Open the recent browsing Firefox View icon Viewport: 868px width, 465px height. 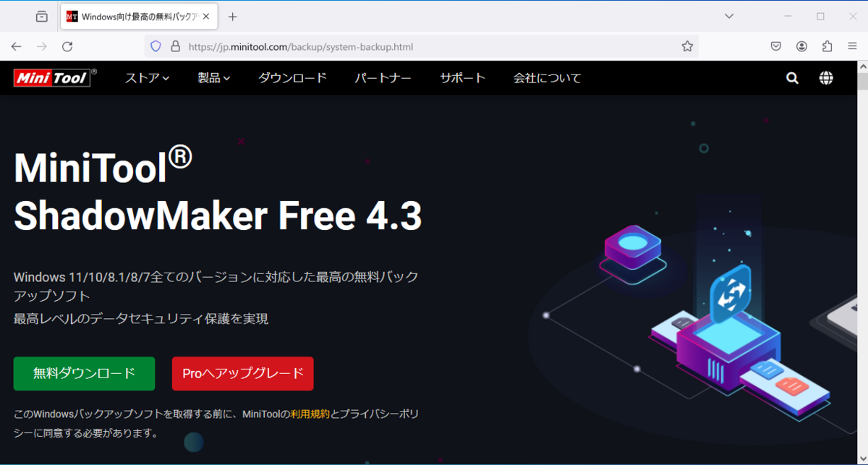[x=42, y=16]
